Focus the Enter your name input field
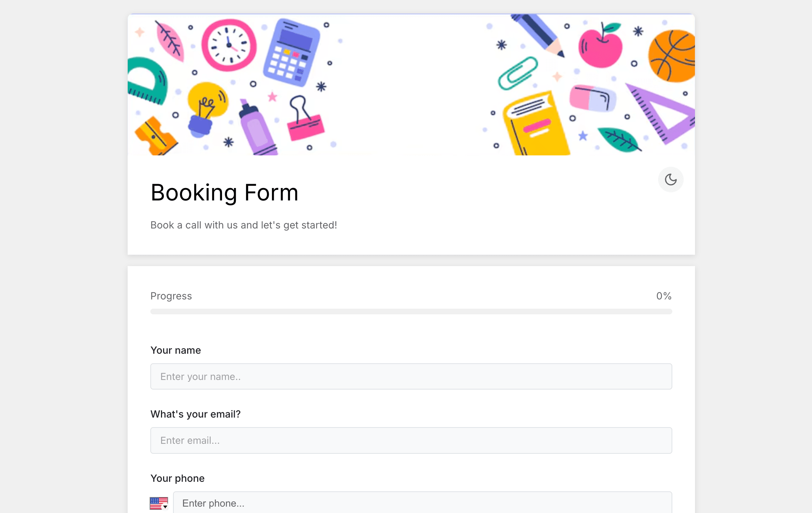The height and width of the screenshot is (513, 812). tap(411, 376)
